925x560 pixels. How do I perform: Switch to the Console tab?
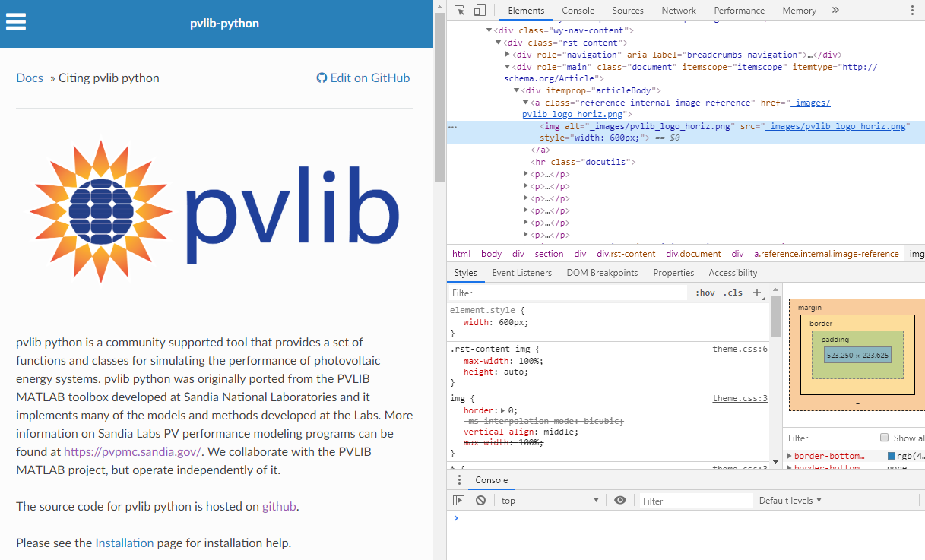[x=578, y=10]
